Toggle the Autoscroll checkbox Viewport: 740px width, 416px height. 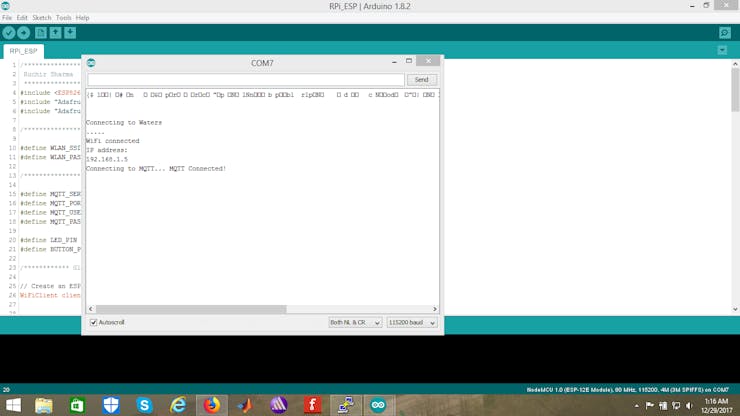click(x=93, y=323)
